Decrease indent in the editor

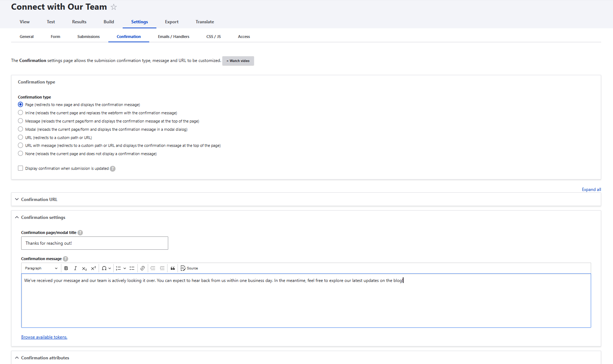162,268
